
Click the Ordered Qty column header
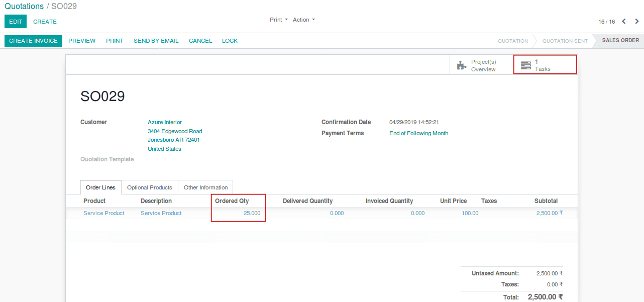point(232,201)
